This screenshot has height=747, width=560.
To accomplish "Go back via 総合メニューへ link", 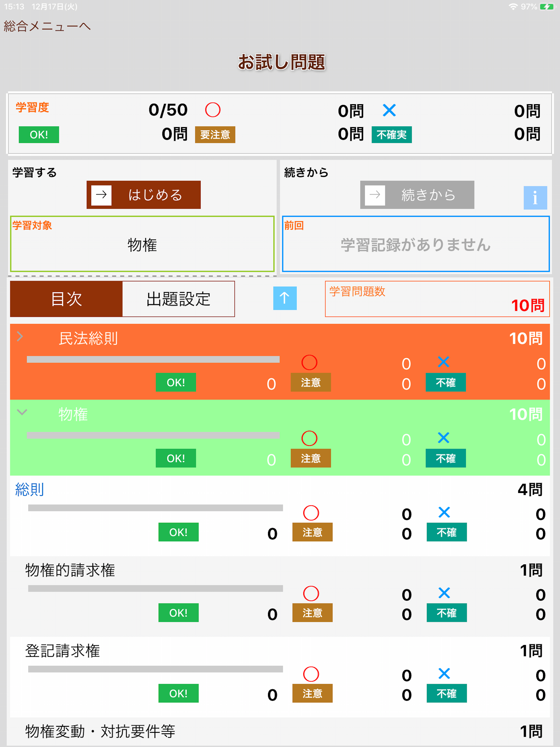I will (x=47, y=26).
